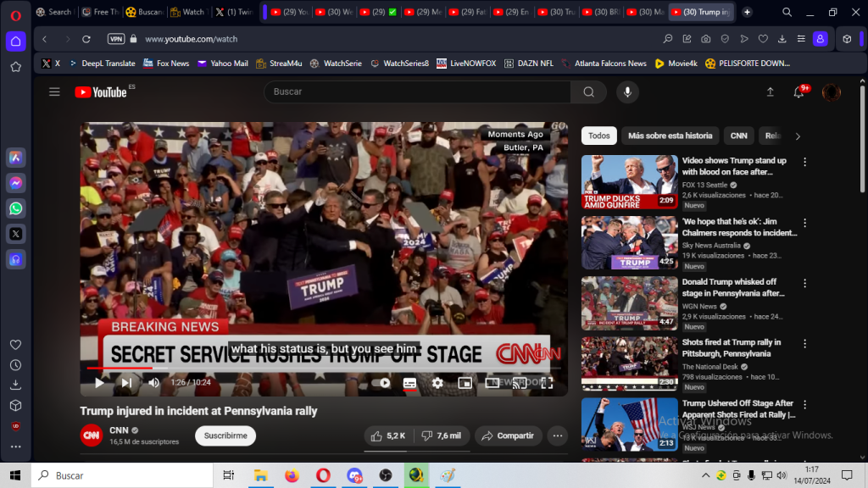868x488 pixels.
Task: Switch to theater mode view
Action: pyautogui.click(x=492, y=383)
